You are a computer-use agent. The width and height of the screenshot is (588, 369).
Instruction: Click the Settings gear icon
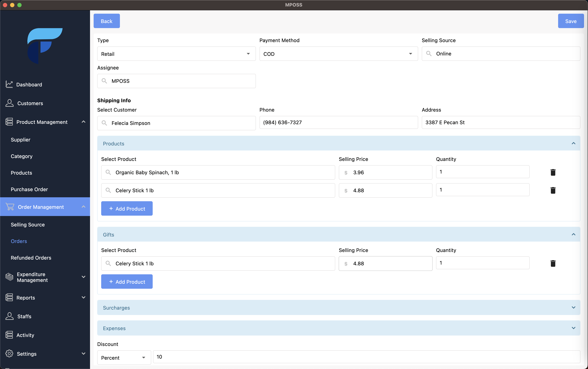9,353
